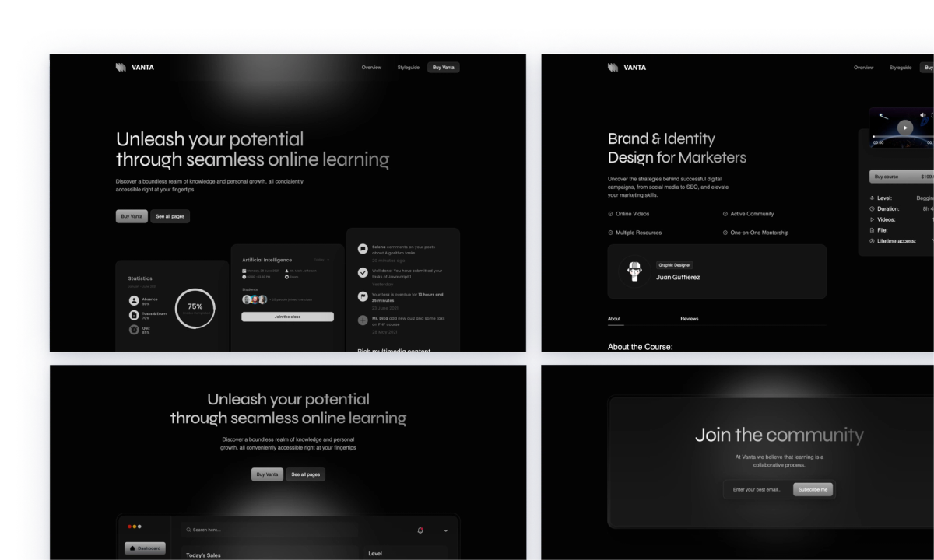Click the Tasks & Exam document icon

point(134,315)
